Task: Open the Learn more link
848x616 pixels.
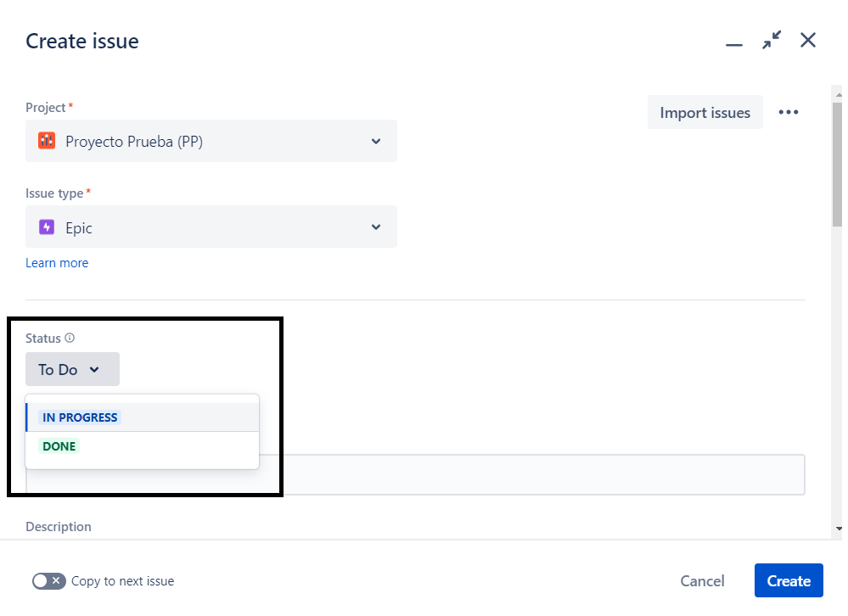Action: pos(57,263)
